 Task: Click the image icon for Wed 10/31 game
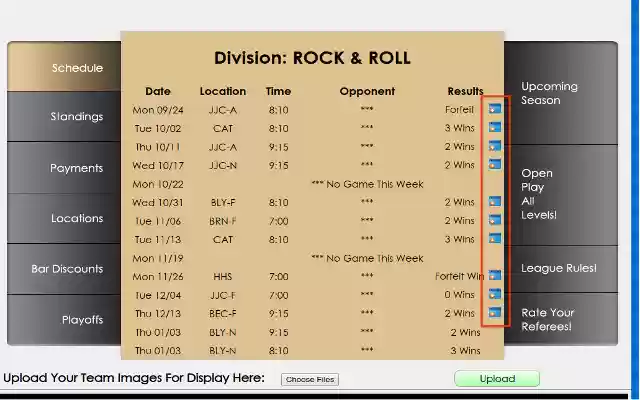[494, 202]
